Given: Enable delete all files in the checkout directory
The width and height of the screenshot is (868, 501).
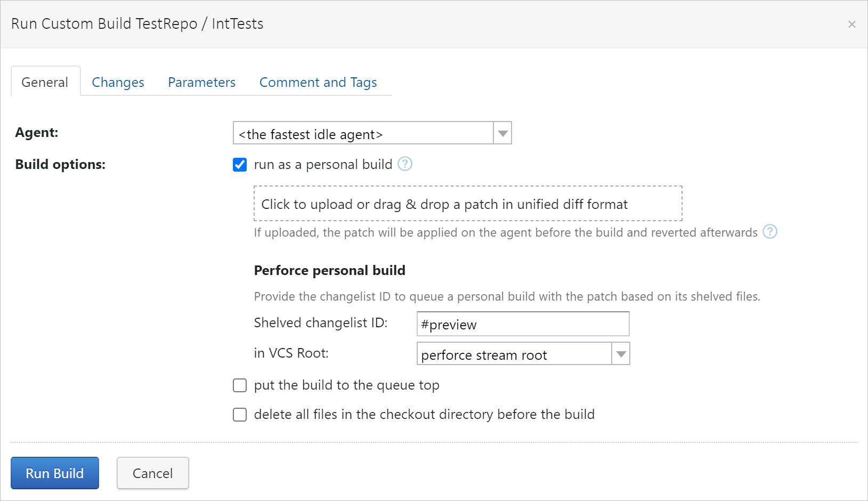Looking at the screenshot, I should tap(240, 414).
